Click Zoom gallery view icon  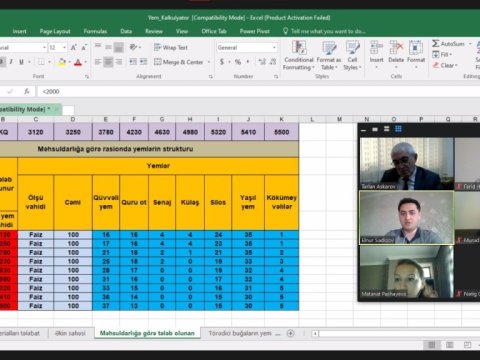tap(398, 129)
